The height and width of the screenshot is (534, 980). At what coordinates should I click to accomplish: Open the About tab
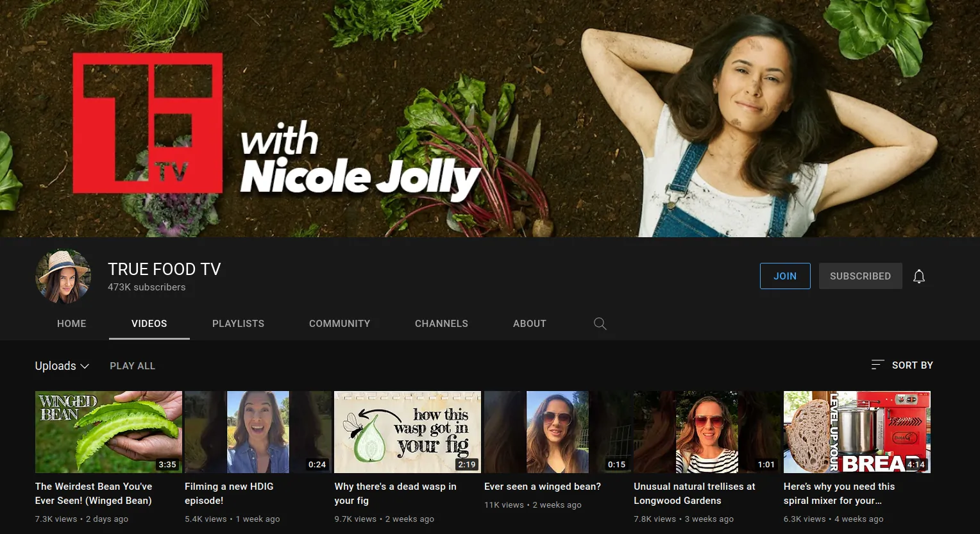[x=529, y=324]
